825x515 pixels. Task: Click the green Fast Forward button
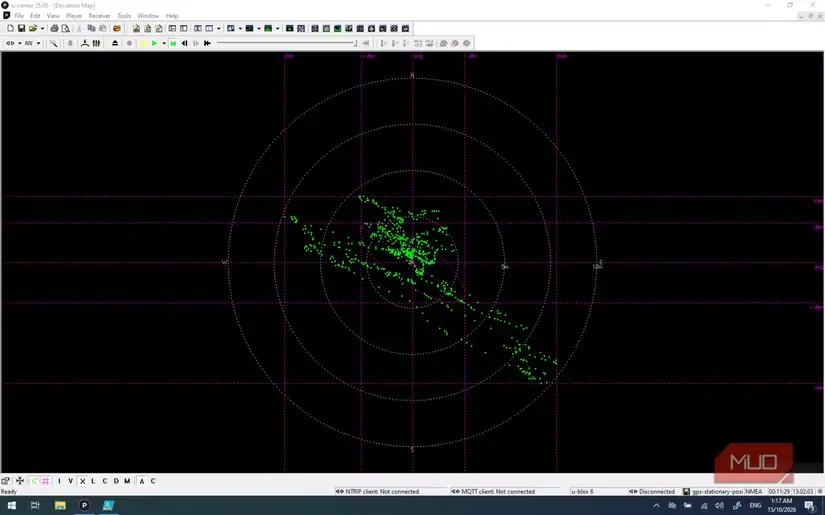click(x=173, y=43)
